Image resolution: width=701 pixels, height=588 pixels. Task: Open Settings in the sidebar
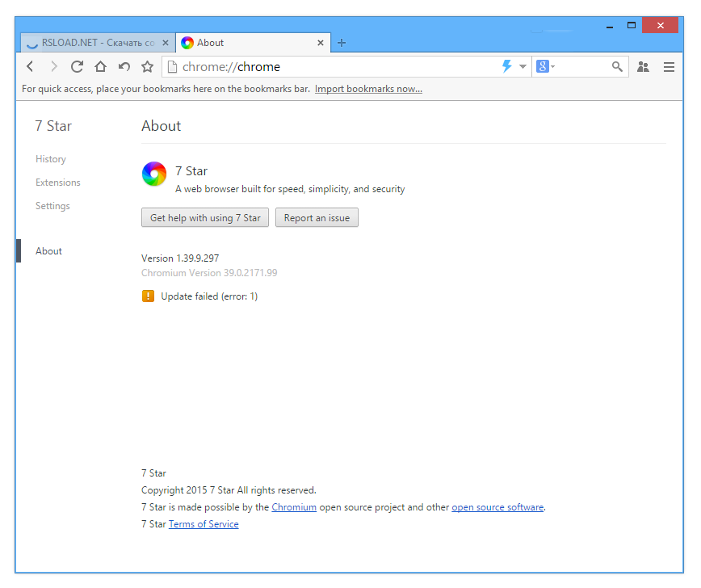tap(52, 206)
